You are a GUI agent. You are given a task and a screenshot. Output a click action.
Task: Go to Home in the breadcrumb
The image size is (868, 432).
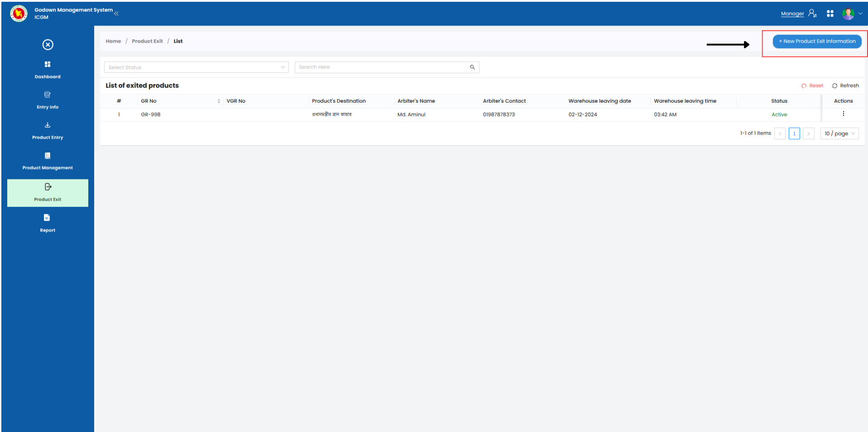click(x=113, y=41)
